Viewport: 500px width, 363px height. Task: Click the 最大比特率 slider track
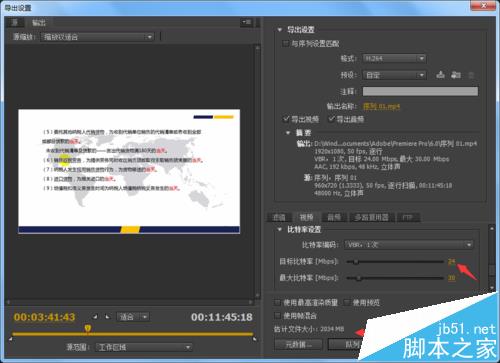click(395, 278)
